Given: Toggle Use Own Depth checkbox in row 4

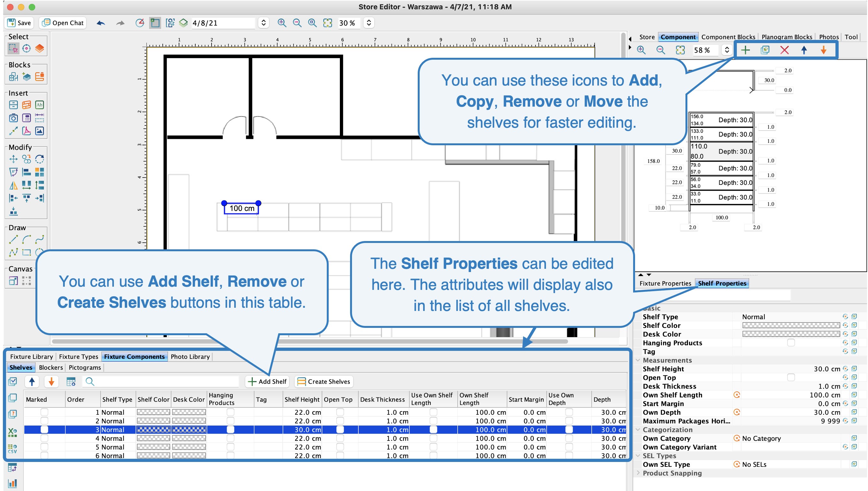Looking at the screenshot, I should [569, 438].
